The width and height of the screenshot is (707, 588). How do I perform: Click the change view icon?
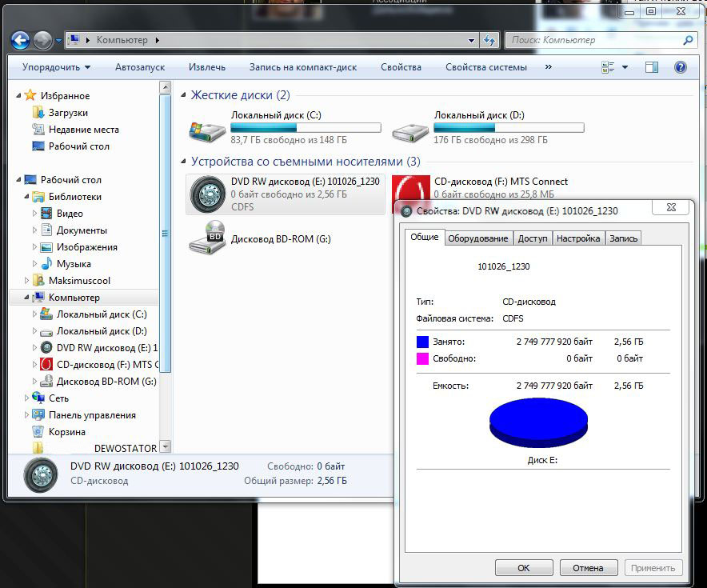(x=608, y=67)
